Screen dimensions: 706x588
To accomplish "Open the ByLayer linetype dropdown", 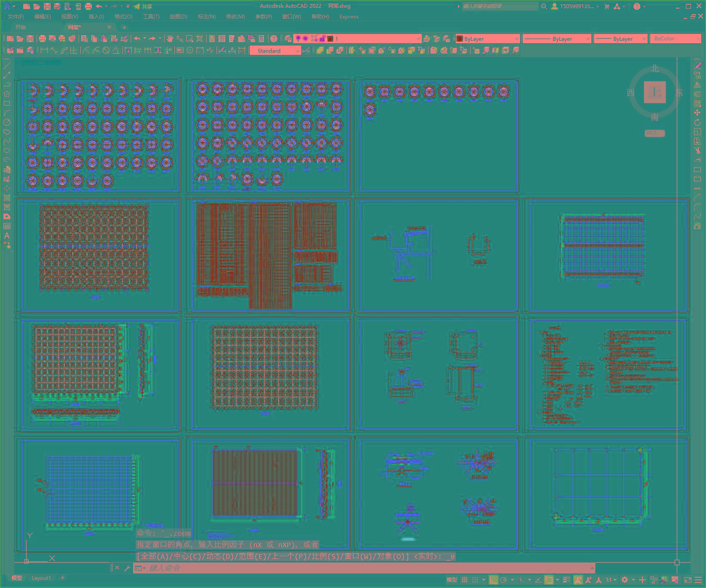I will pyautogui.click(x=557, y=39).
